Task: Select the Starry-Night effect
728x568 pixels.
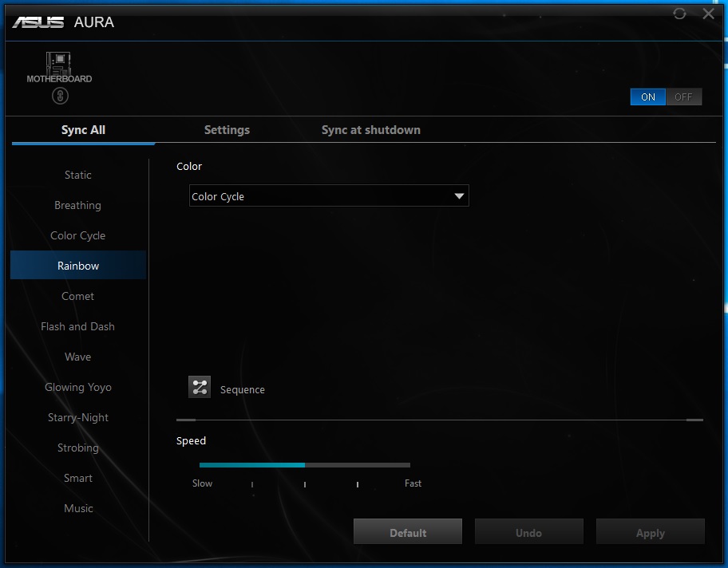Action: pyautogui.click(x=78, y=418)
